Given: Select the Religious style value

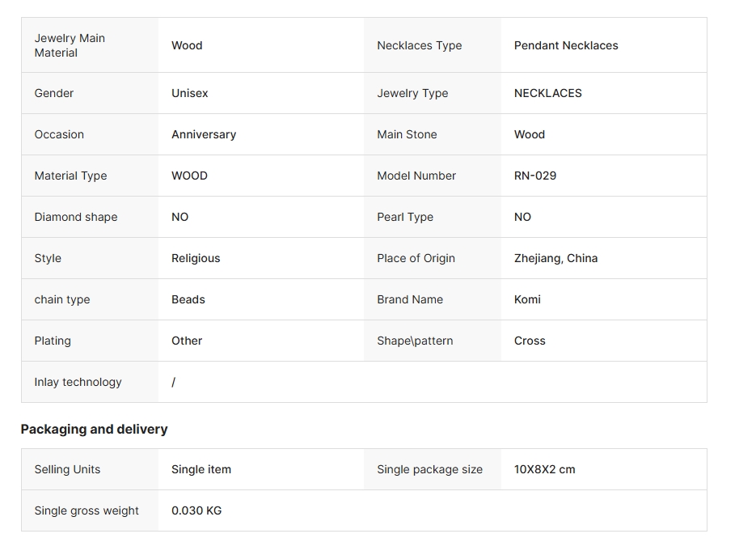Looking at the screenshot, I should [196, 258].
